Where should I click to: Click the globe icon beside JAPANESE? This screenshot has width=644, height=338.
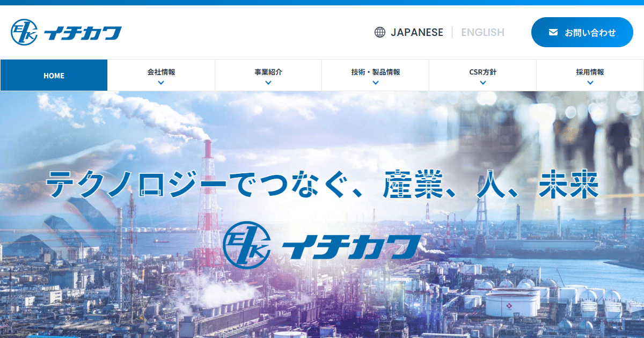click(379, 32)
